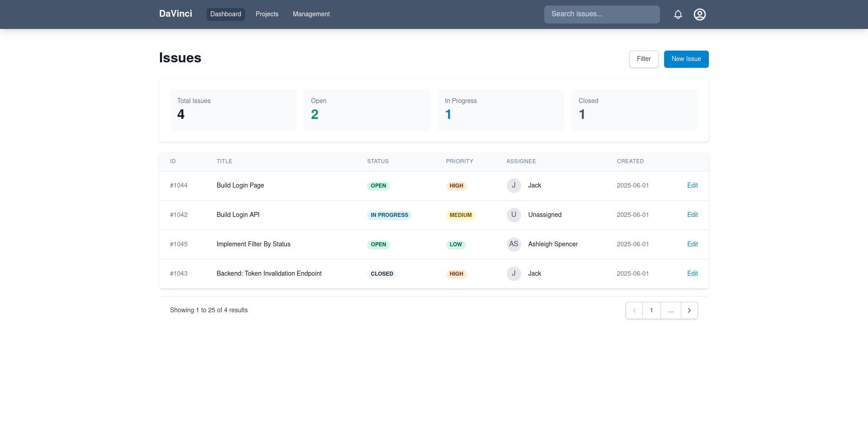The width and height of the screenshot is (868, 442).
Task: Click issue ID #1043
Action: 179,274
